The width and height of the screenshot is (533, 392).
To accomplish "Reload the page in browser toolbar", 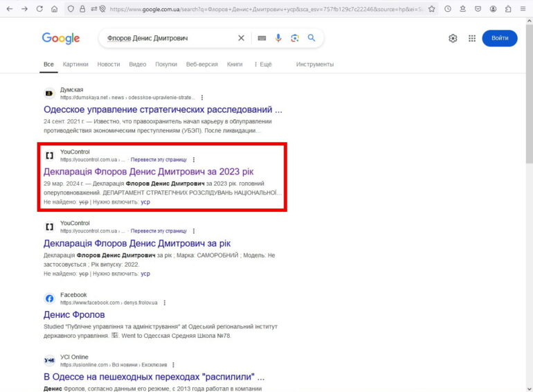I will click(x=39, y=9).
